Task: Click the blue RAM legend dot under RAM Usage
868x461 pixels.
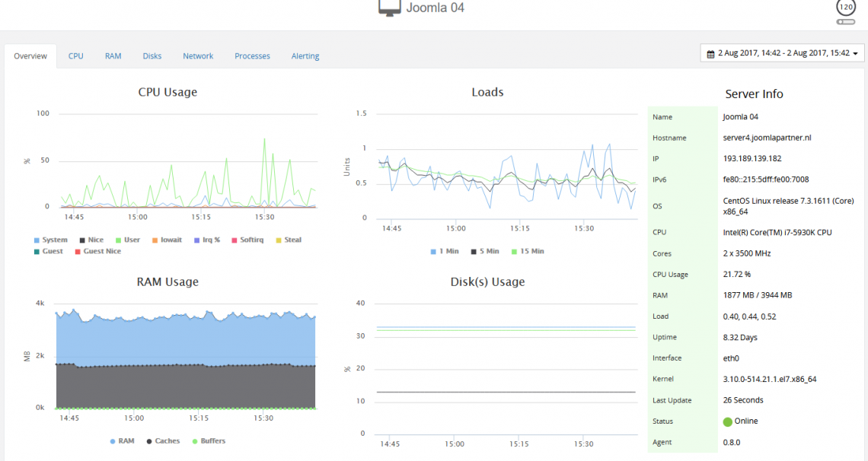Action: click(x=113, y=441)
